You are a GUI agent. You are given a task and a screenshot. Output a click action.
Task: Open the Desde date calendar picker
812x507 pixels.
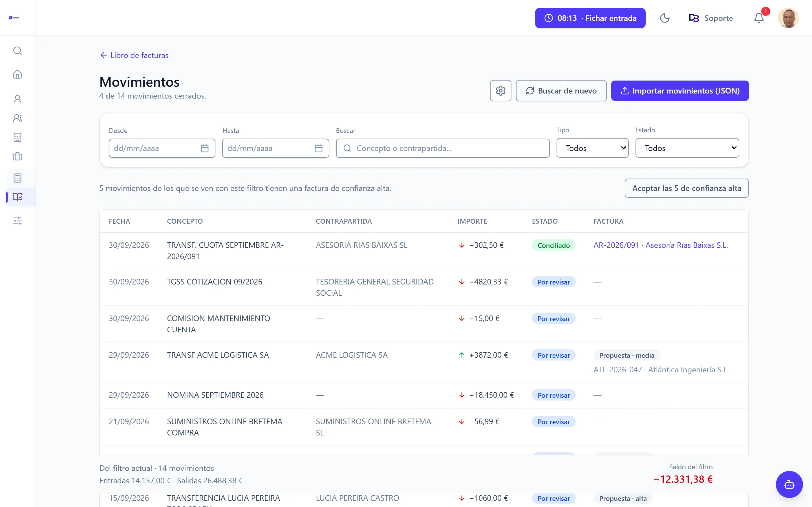[205, 148]
